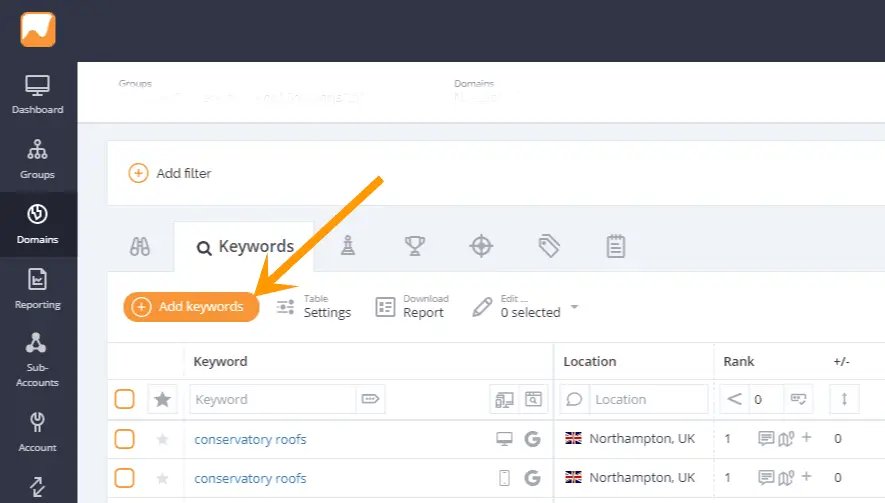Sort by the Location column header
Screen dimensions: 885x503
pos(590,361)
